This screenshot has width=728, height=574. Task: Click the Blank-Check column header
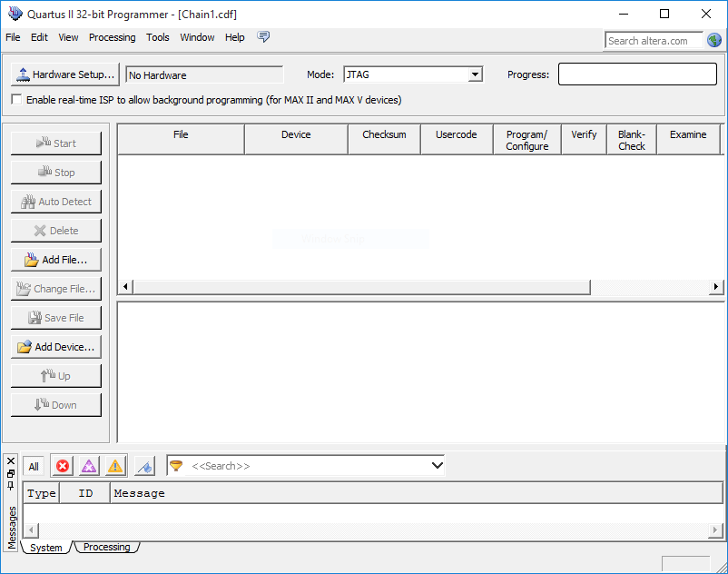coord(632,139)
